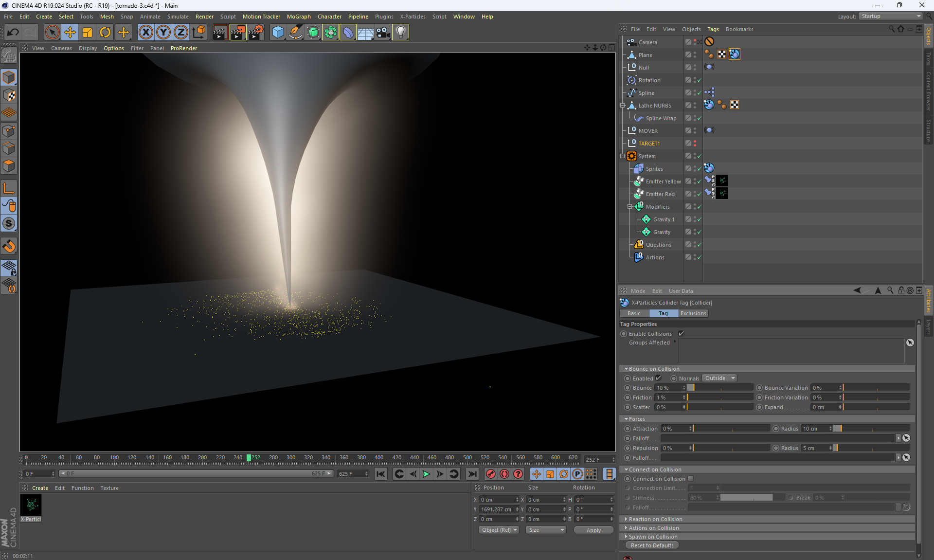The image size is (934, 560).
Task: Click the Record Active Objects button
Action: point(491,474)
